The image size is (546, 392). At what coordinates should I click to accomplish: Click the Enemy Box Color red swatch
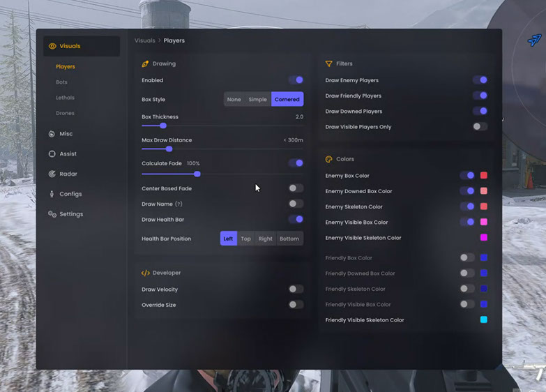click(x=484, y=176)
